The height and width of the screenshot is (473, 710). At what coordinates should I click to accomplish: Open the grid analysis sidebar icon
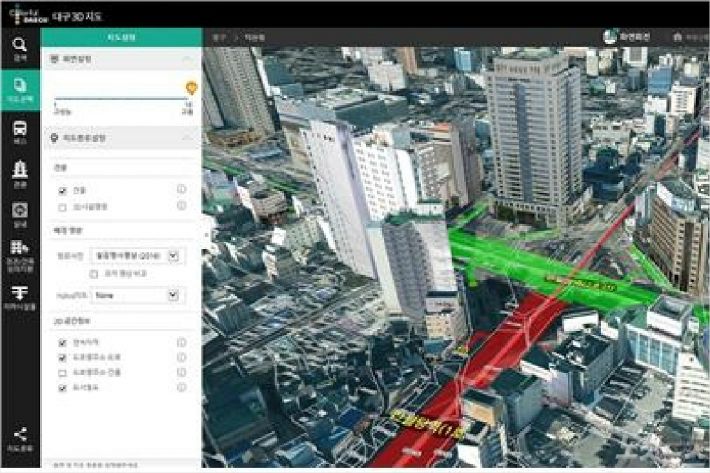[20, 252]
